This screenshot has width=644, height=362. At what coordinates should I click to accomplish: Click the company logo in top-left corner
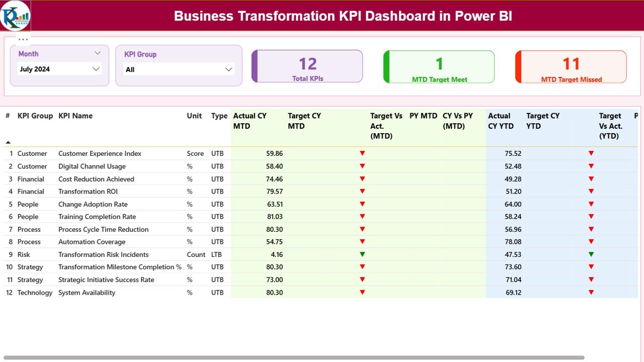coord(14,15)
